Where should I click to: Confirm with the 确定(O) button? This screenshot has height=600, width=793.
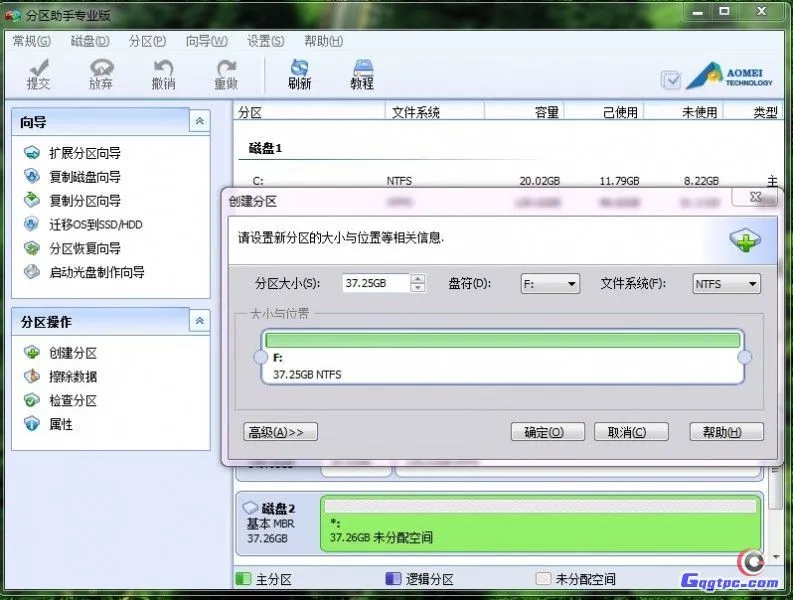pos(548,432)
